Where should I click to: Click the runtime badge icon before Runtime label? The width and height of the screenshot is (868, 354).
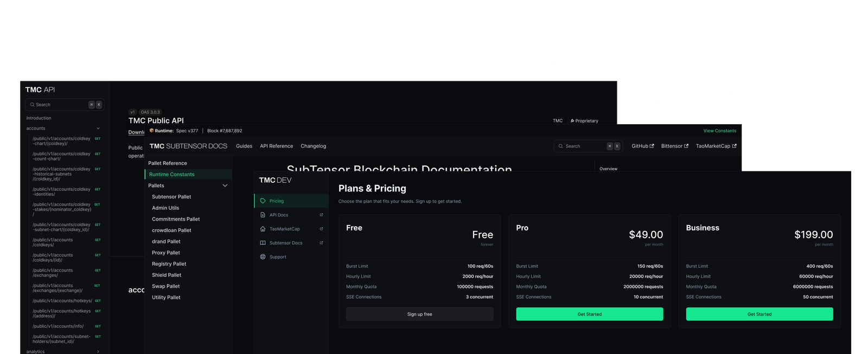click(152, 131)
